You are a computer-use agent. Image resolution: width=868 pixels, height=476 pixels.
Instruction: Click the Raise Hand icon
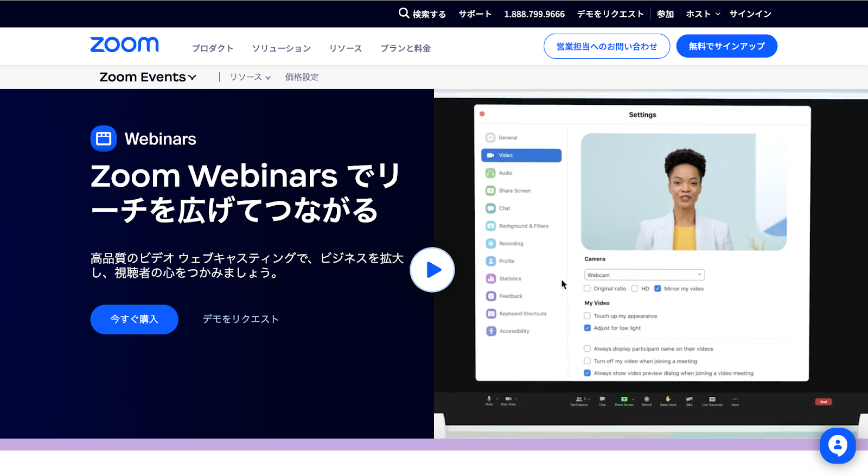click(668, 399)
